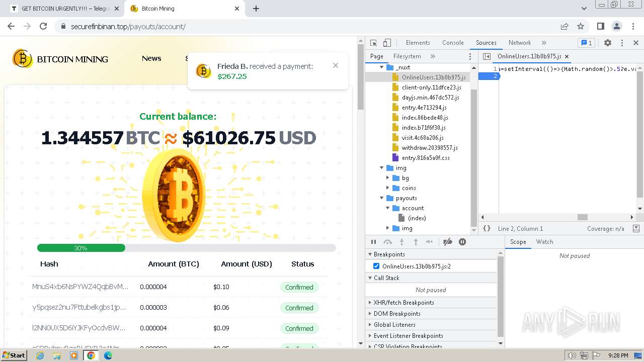Collapse the Breakpoints section
This screenshot has height=362, width=644.
431,254
